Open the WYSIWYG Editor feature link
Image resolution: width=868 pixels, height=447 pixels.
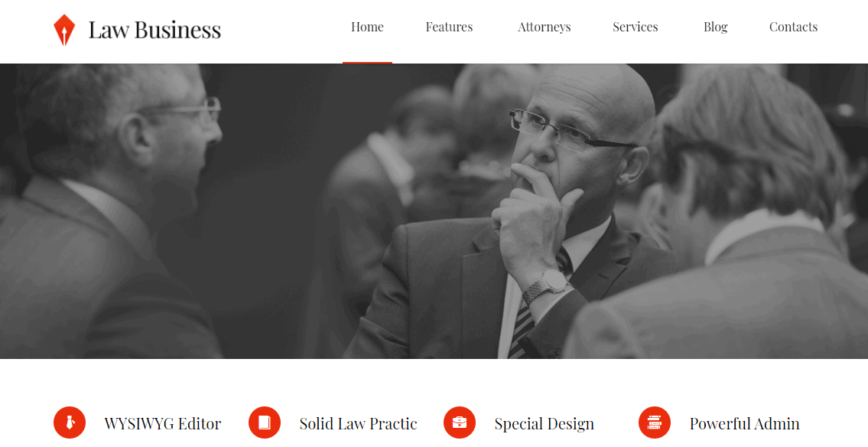click(163, 424)
